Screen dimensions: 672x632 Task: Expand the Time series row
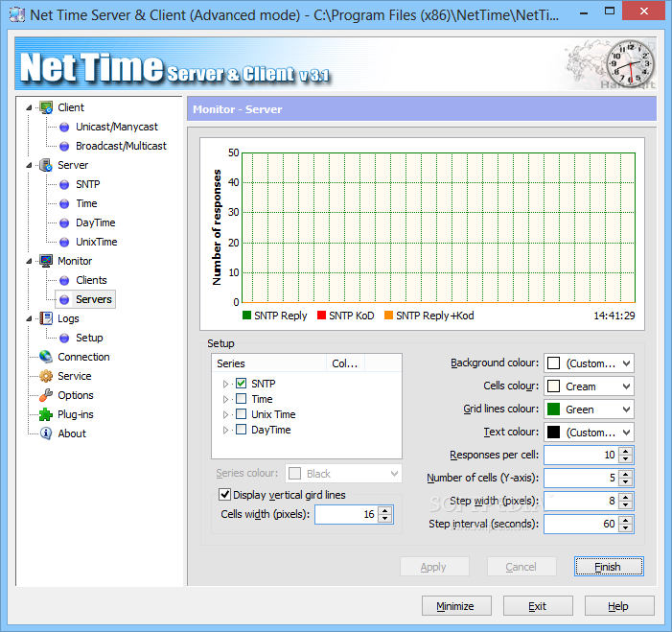coord(225,399)
